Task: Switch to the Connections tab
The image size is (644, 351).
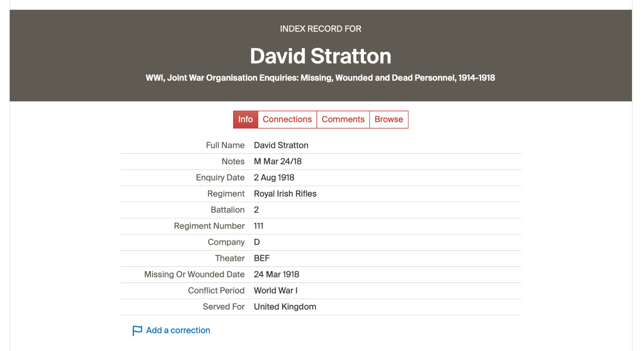Action: (287, 119)
